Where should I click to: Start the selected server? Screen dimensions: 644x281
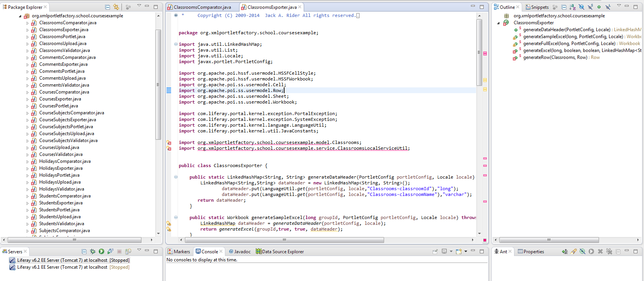(102, 251)
